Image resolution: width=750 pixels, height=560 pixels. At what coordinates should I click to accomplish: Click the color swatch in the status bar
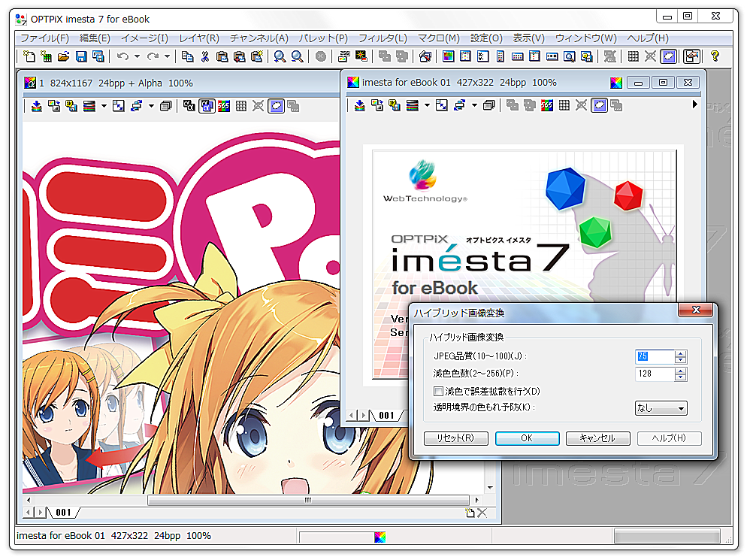click(380, 537)
